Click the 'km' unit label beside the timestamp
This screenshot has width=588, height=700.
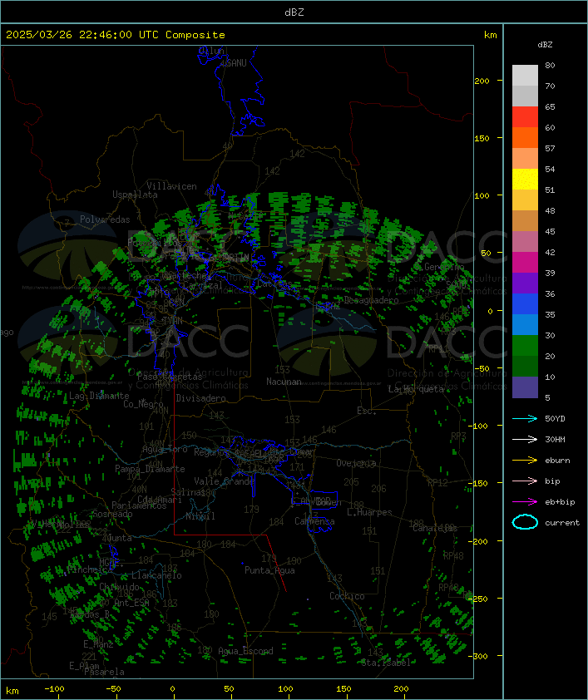coord(490,35)
